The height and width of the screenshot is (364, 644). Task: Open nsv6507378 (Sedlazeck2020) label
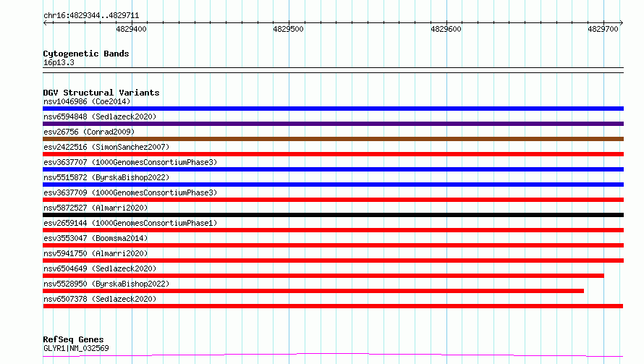coord(100,299)
